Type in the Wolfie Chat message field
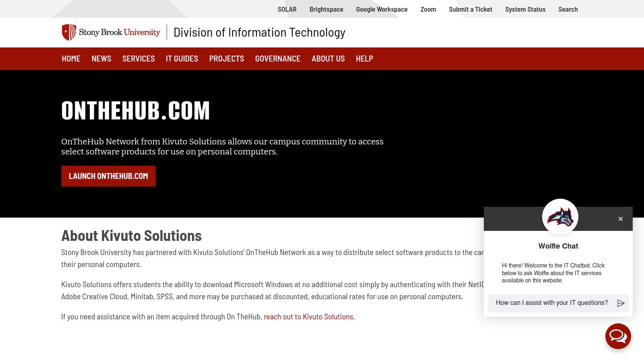 (551, 303)
